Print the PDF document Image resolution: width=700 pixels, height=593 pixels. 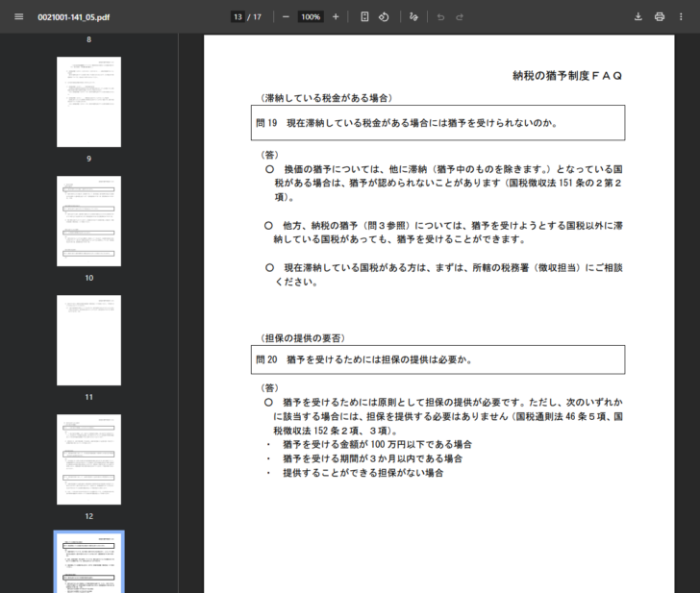pos(660,17)
